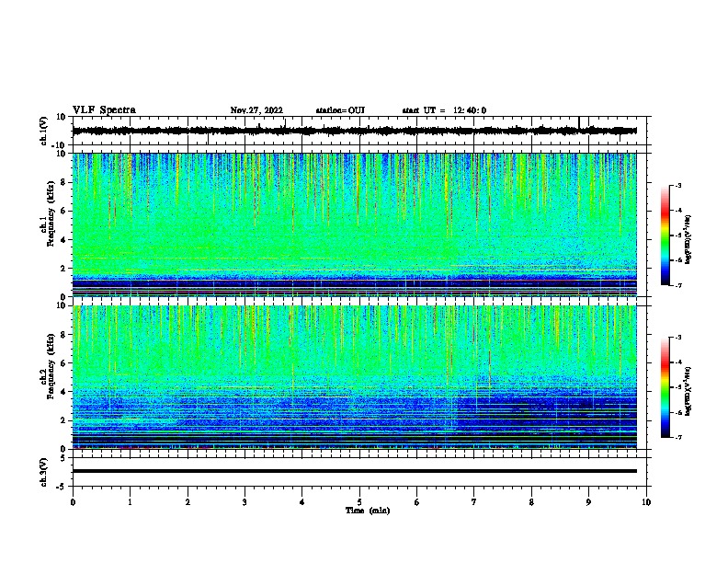Screen dimensions: 728x563
Task: Click the time-axis tick label "9"
Action: click(588, 502)
